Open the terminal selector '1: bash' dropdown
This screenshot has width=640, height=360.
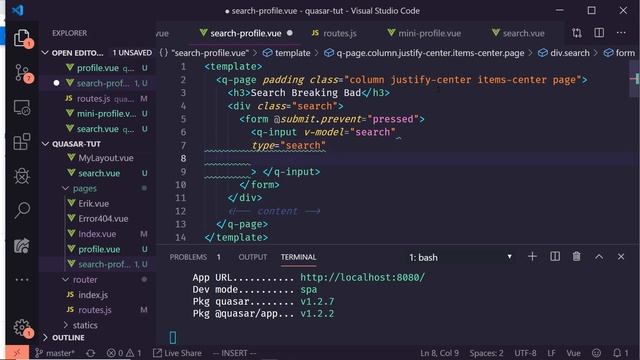point(460,258)
